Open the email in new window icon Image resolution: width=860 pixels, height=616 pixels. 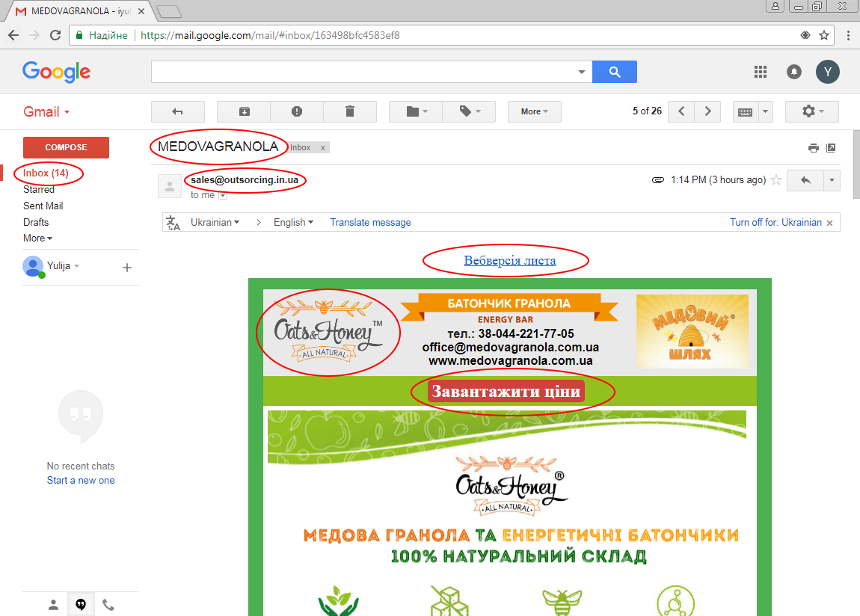[x=831, y=148]
